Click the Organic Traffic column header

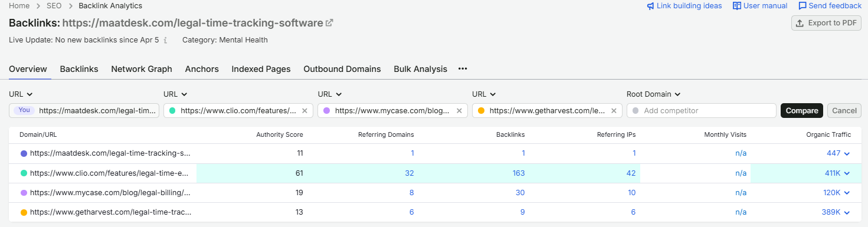coord(828,135)
